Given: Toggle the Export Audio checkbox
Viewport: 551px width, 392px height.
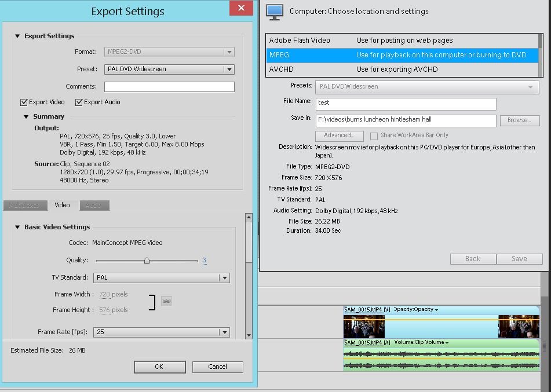Looking at the screenshot, I should (79, 102).
